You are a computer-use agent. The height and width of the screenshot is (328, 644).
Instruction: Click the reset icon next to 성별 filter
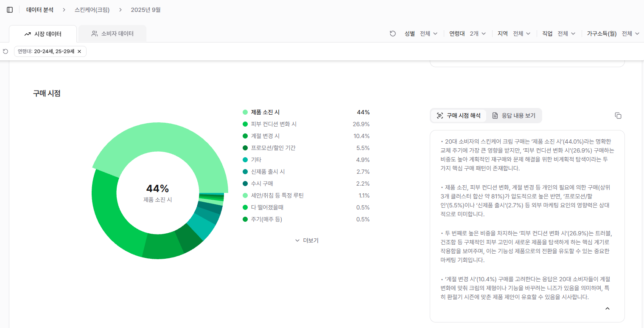click(393, 33)
